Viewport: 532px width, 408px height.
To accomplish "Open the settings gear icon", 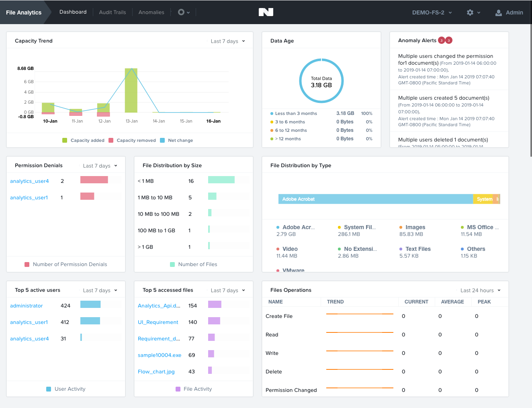I will coord(471,12).
